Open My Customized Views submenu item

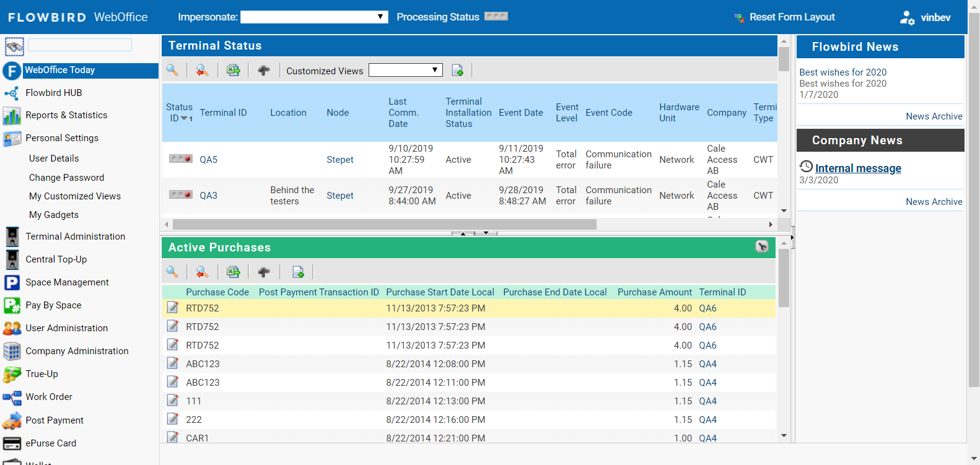(x=75, y=196)
